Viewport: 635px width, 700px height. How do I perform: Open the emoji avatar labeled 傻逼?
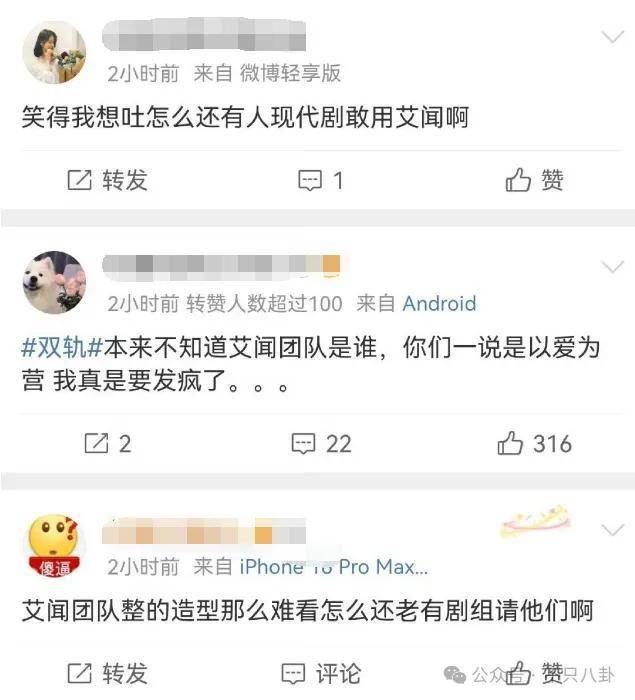tap(54, 546)
